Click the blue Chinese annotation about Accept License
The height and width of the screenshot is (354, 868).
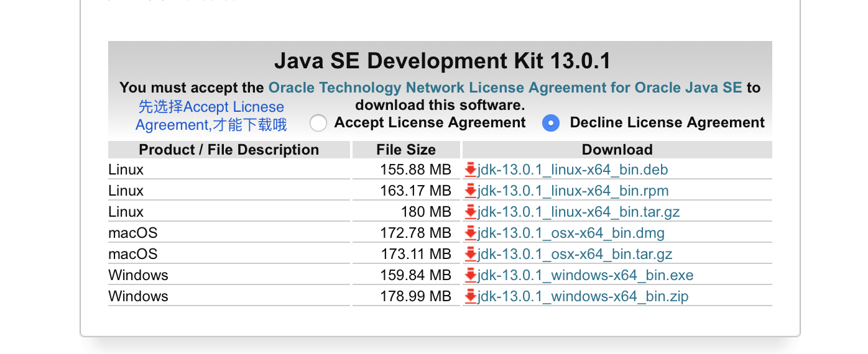click(211, 116)
